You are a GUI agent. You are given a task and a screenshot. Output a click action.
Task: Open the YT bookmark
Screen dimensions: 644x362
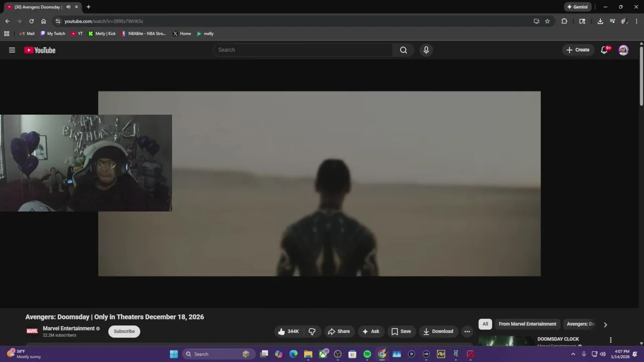[77, 34]
